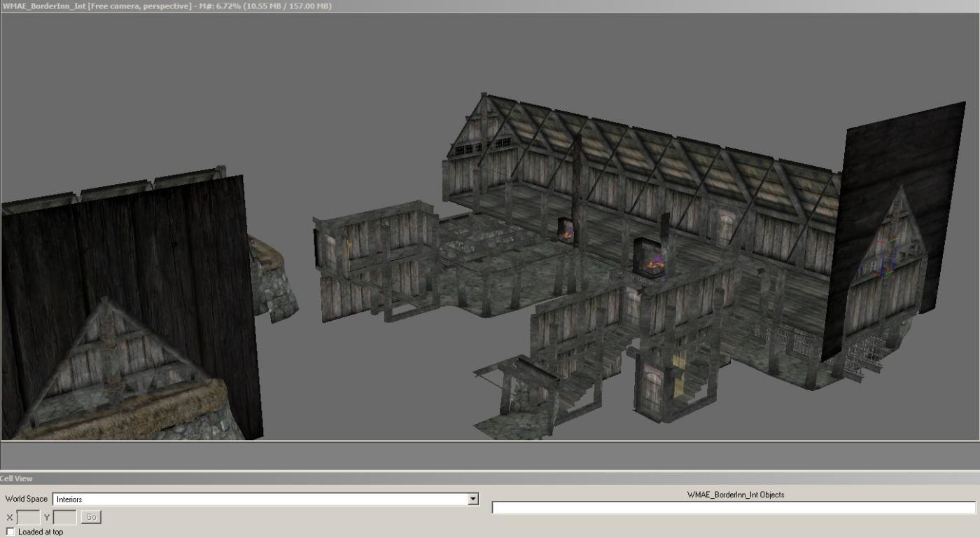Open the World Space dropdown arrow

tap(473, 499)
